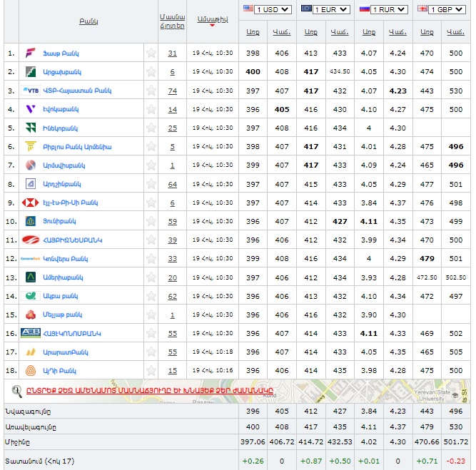
Task: Click the magnifier icon beside the red banner
Action: (16, 391)
